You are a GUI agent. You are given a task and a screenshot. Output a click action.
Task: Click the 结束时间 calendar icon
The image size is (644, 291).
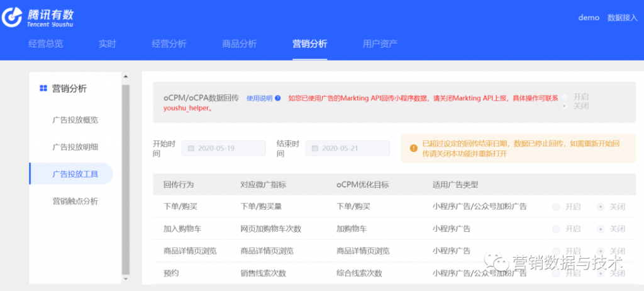tap(313, 149)
